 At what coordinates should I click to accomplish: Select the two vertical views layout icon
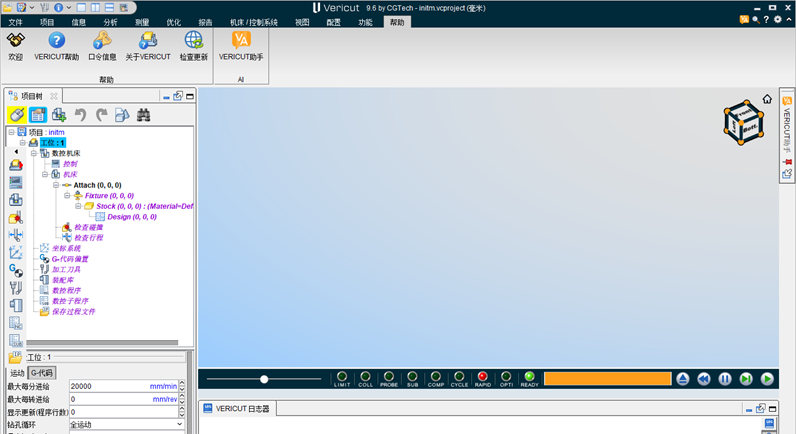[95, 8]
